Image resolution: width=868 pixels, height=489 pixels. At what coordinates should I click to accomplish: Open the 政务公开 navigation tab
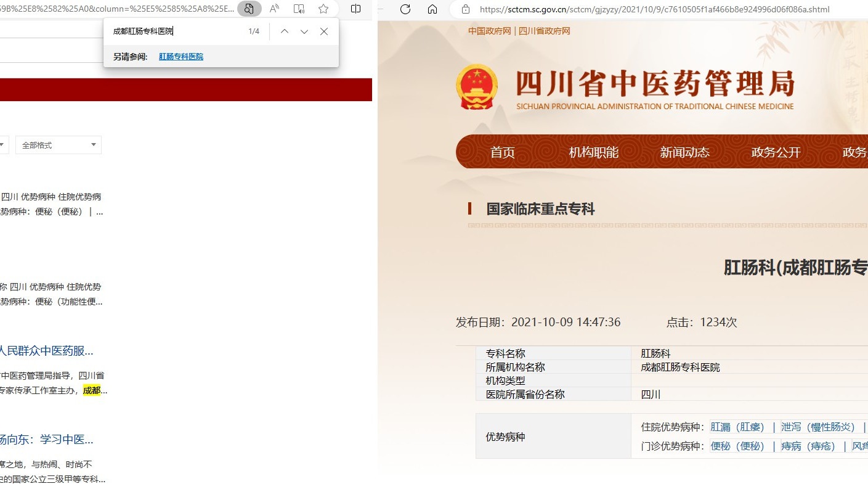776,152
